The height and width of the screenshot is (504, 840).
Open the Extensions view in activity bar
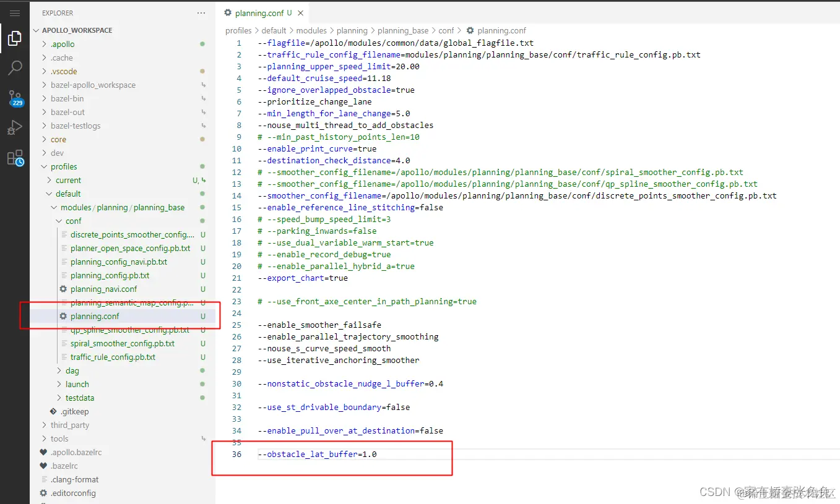click(15, 158)
